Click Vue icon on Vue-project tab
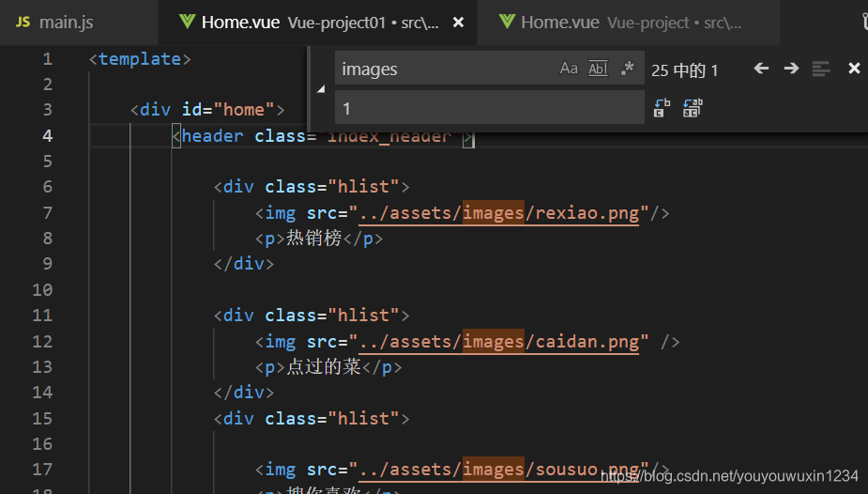 (x=507, y=22)
